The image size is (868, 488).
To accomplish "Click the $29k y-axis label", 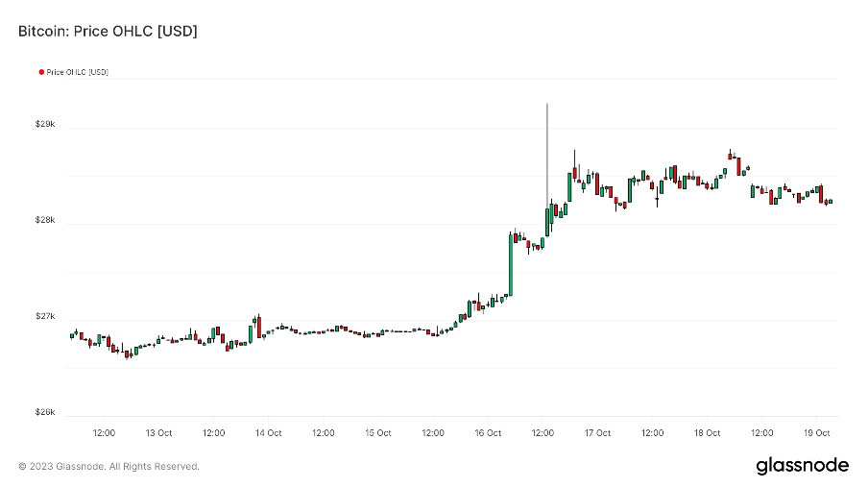I will (46, 125).
